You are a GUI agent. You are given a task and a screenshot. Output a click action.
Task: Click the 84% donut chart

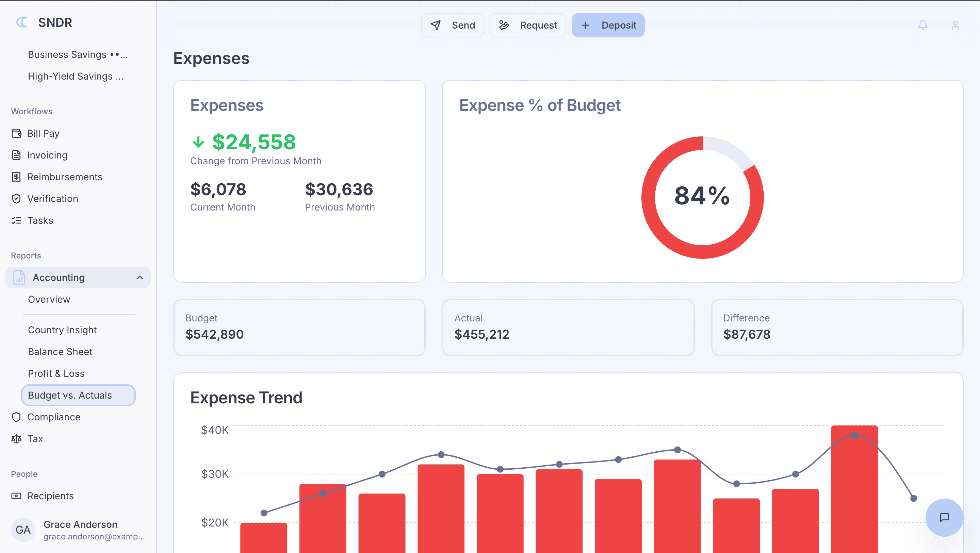click(x=702, y=197)
